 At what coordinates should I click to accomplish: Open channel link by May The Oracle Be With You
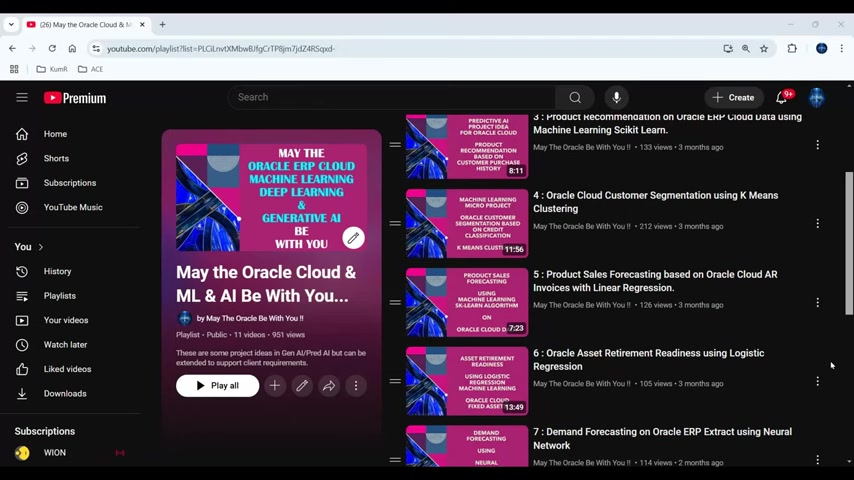click(x=250, y=318)
